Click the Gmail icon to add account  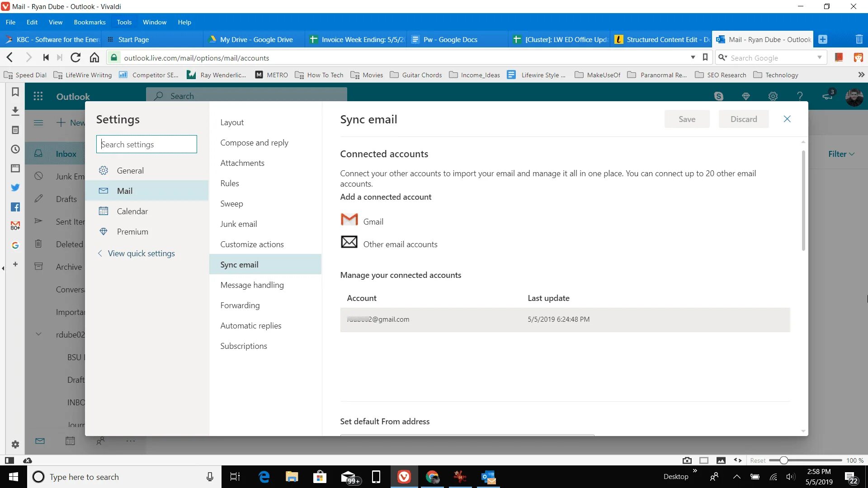pos(349,220)
